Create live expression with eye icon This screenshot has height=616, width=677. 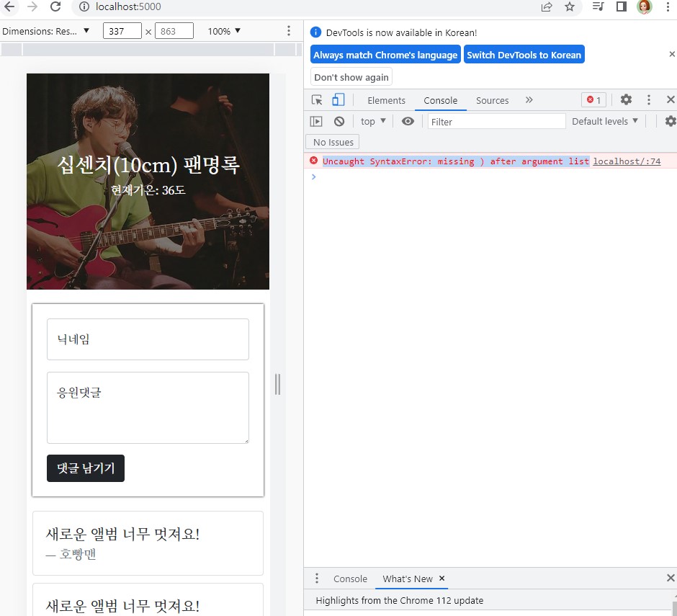point(408,121)
